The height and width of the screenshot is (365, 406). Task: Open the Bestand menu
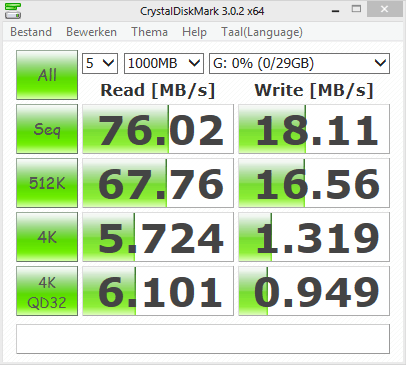coord(31,32)
